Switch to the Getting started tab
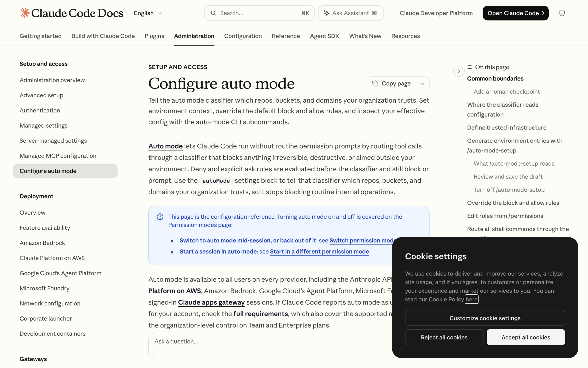Screen dimensions: 588x368 [41, 36]
